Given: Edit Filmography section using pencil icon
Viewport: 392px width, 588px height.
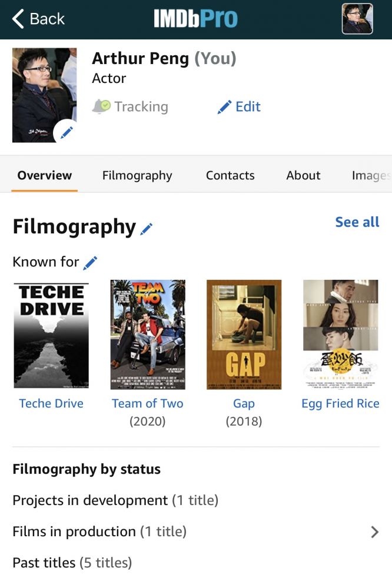Looking at the screenshot, I should 147,229.
